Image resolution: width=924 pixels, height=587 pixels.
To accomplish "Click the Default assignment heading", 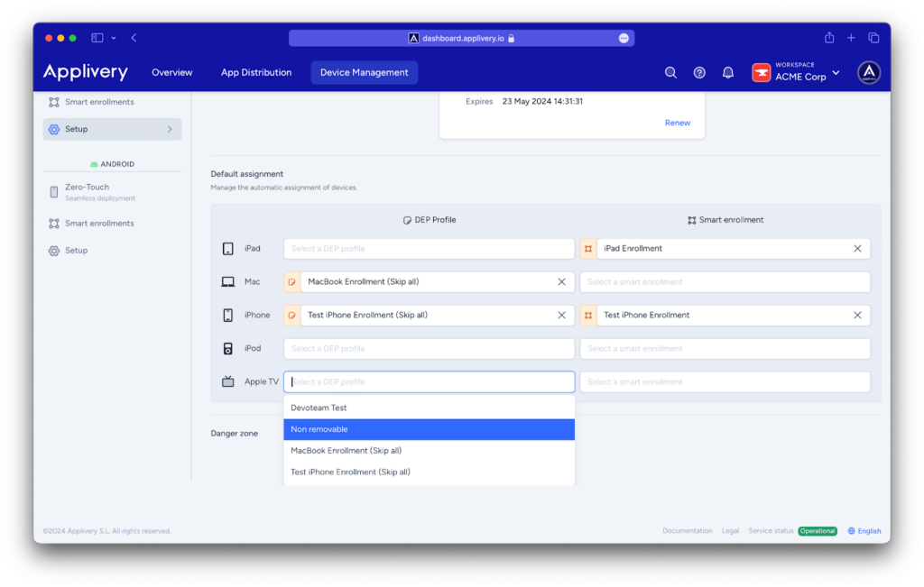I will (247, 174).
